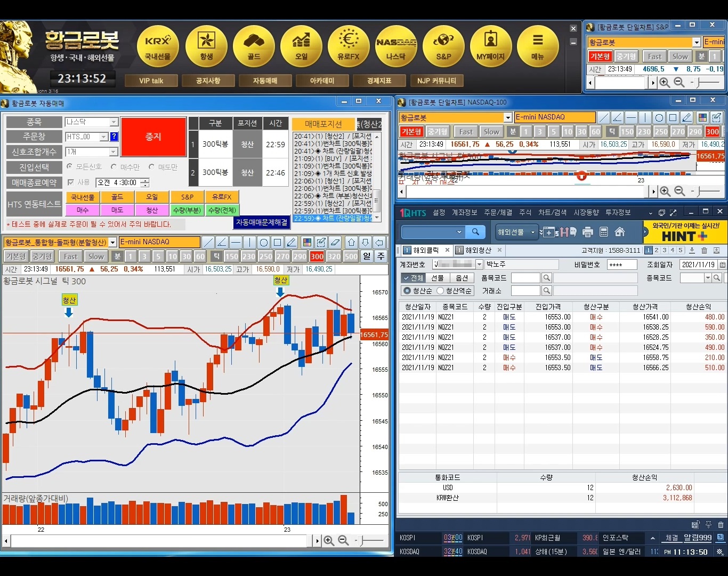Click left arrow icon in main chart toolbar
The height and width of the screenshot is (576, 728).
379,242
